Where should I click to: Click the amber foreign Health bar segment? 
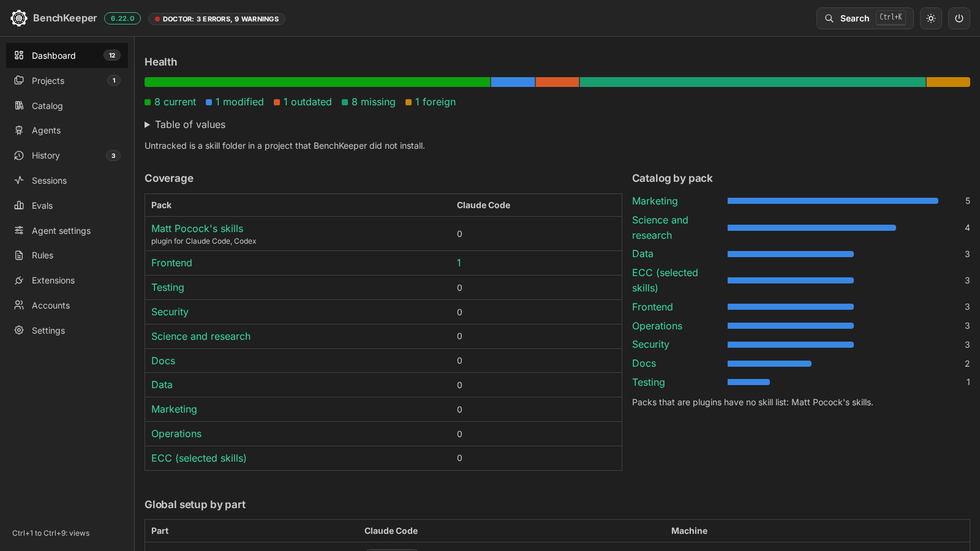[x=948, y=82]
